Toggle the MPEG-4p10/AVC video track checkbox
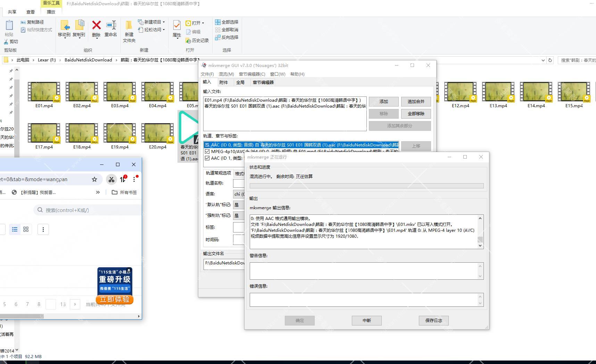Viewport: 596px width, 364px height. [207, 152]
